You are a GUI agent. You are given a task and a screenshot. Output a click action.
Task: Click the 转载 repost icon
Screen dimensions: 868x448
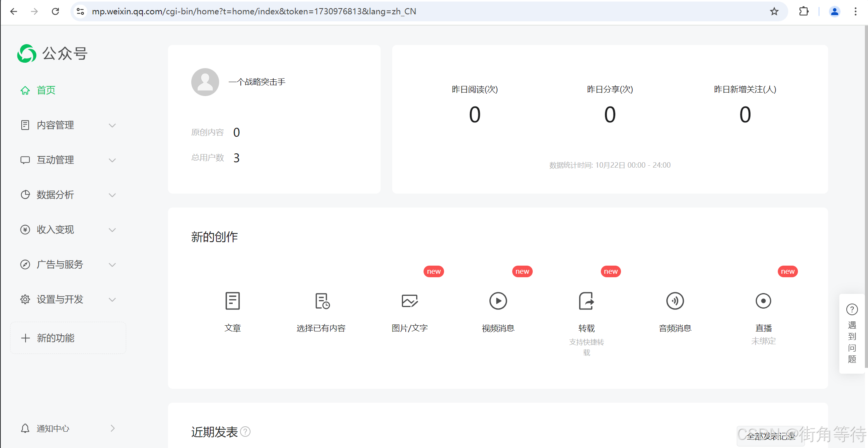coord(586,301)
